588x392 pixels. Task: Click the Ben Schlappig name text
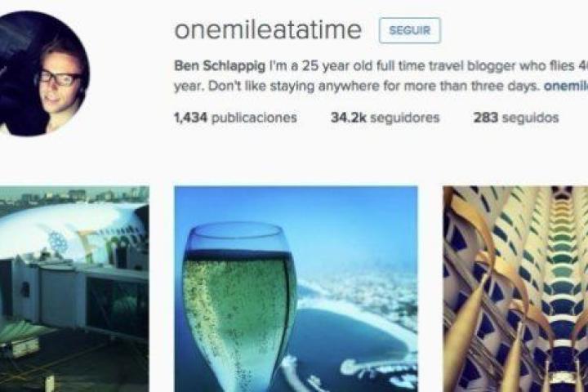tap(220, 66)
